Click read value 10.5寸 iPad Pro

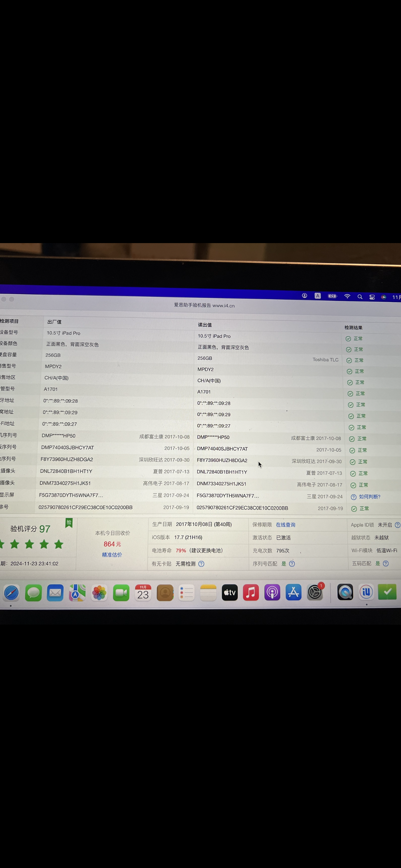(x=214, y=336)
